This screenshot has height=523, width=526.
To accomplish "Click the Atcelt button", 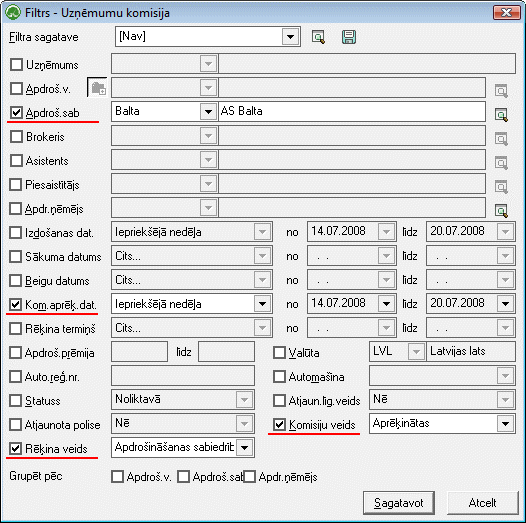I will pyautogui.click(x=482, y=503).
